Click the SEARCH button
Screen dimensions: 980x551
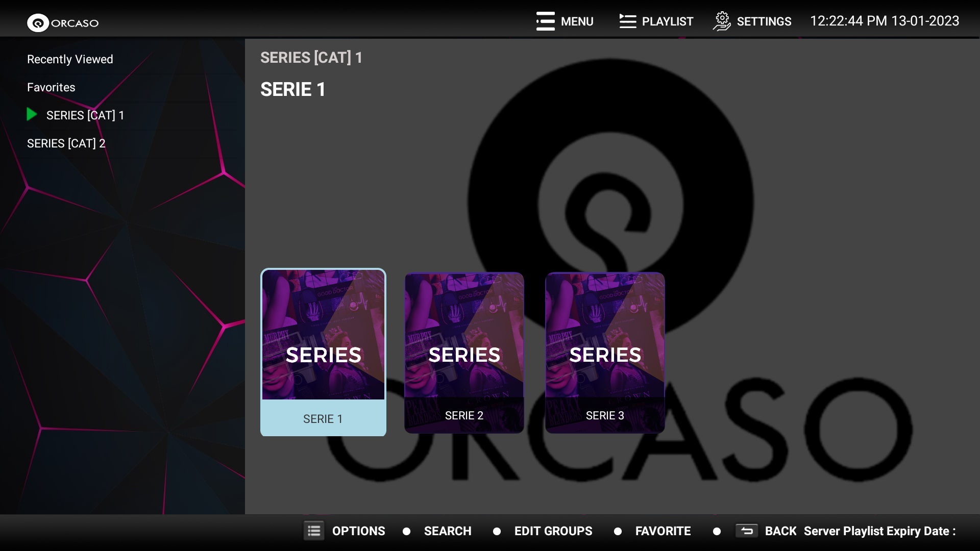point(448,531)
